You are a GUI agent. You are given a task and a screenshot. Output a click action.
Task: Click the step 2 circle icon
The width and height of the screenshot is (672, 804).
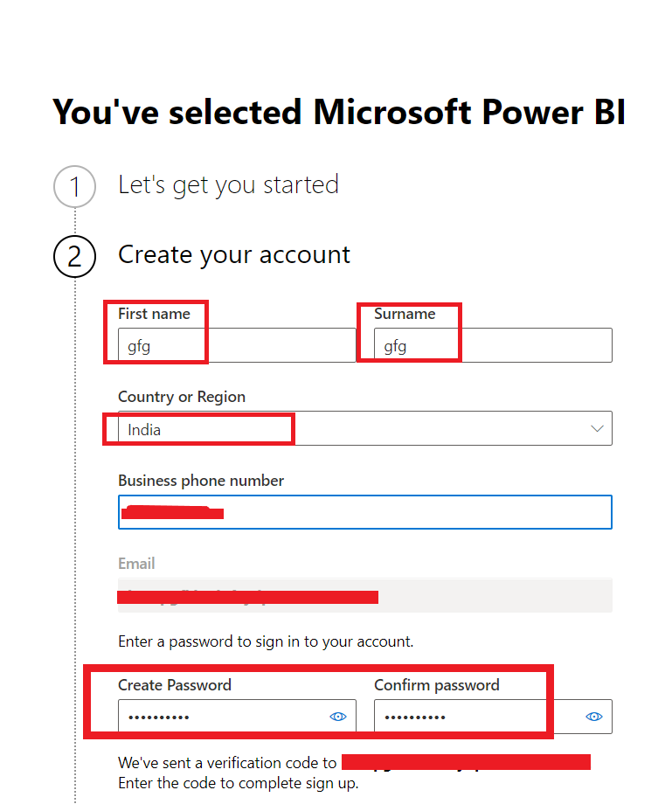click(x=74, y=256)
